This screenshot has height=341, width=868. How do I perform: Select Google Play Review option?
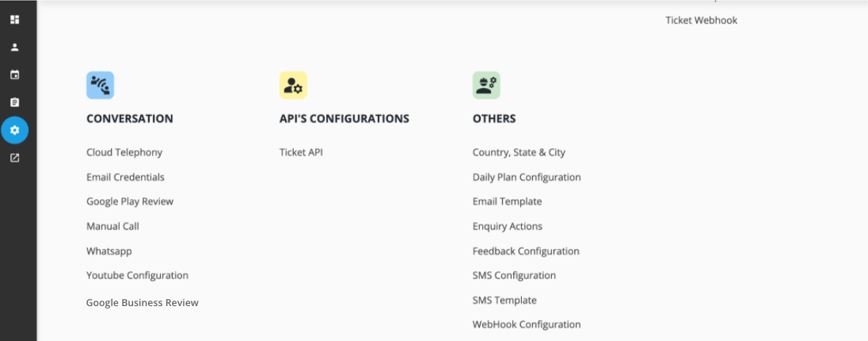click(x=130, y=202)
